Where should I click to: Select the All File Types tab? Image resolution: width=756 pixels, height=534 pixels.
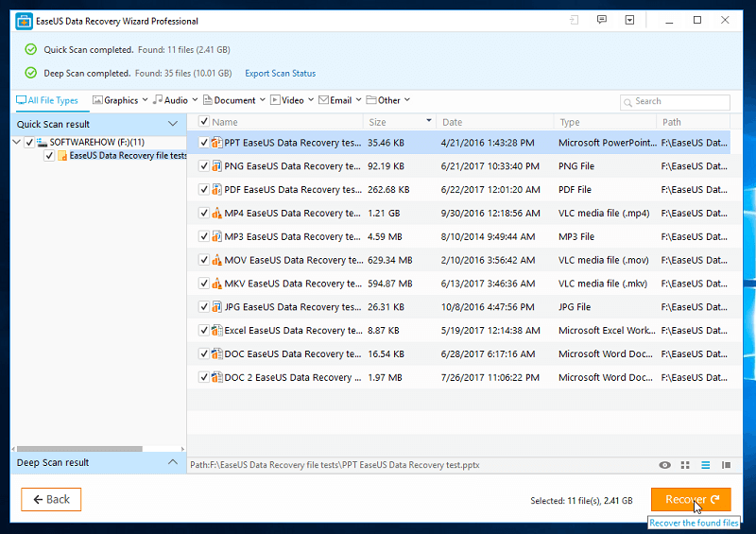[46, 100]
